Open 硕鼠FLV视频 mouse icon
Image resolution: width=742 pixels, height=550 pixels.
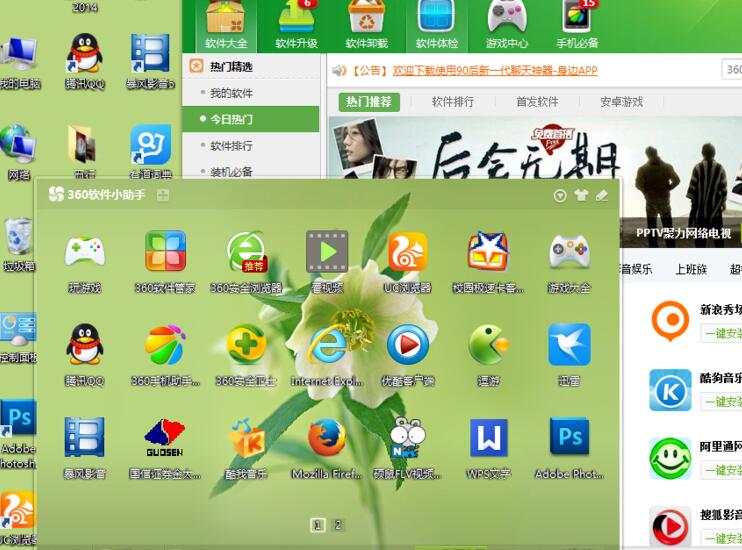(x=407, y=437)
